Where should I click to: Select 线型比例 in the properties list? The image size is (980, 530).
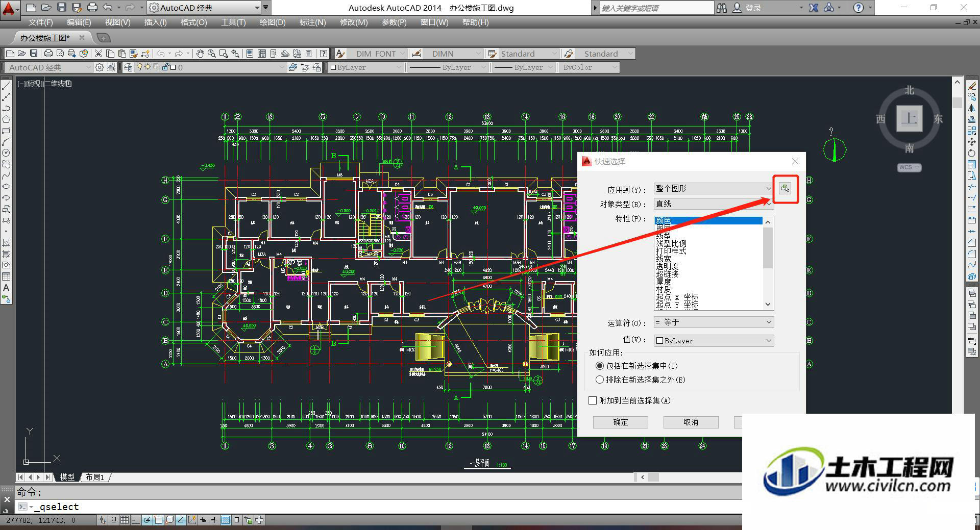pyautogui.click(x=671, y=243)
